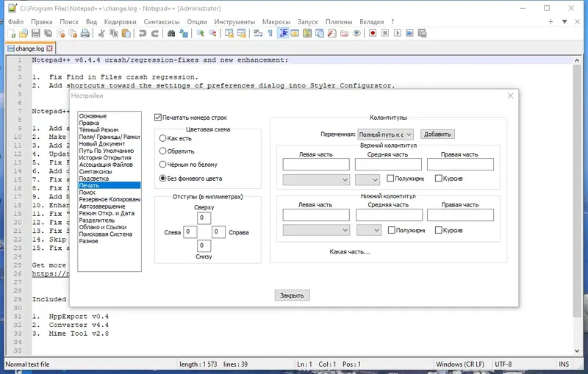Open the Верхний колонтитул font size dropdown
This screenshot has width=588, height=374.
367,179
